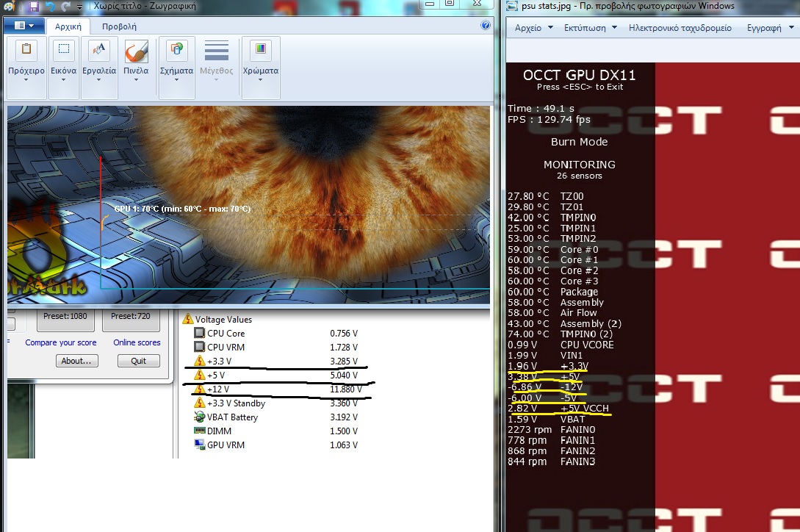This screenshot has width=800, height=532.
Task: Click the 'FANIN0' 2273 rpm row
Action: [x=552, y=430]
